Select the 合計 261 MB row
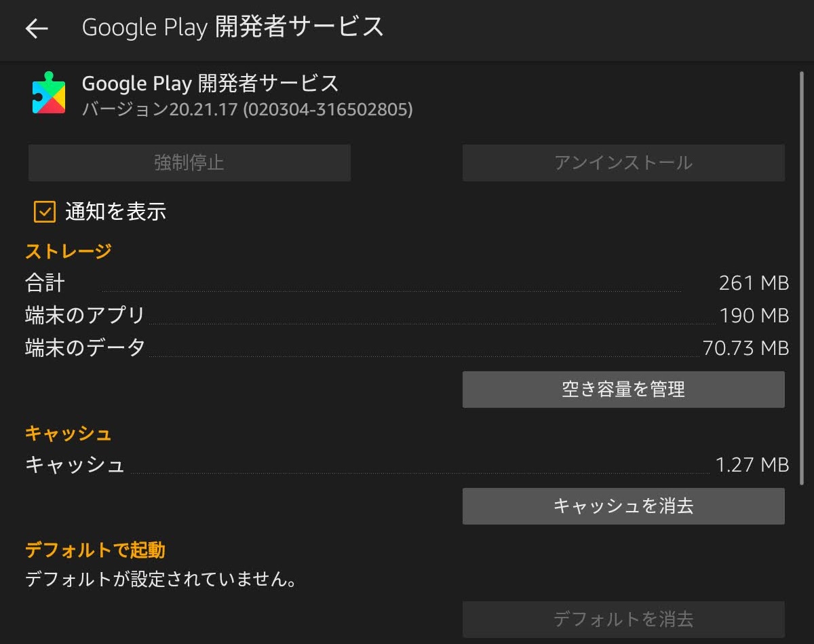Viewport: 814px width, 644px height. [x=407, y=283]
